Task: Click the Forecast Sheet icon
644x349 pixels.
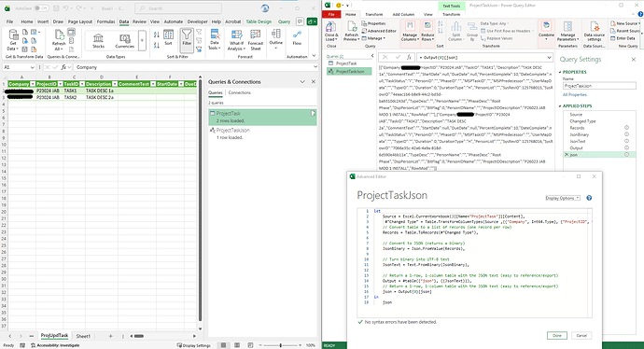Action: click(256, 40)
